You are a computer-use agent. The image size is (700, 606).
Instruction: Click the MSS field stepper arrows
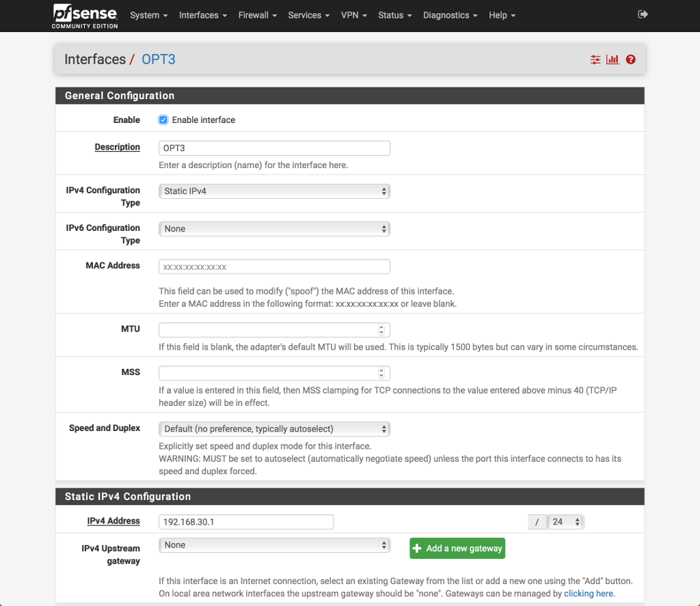coord(381,373)
